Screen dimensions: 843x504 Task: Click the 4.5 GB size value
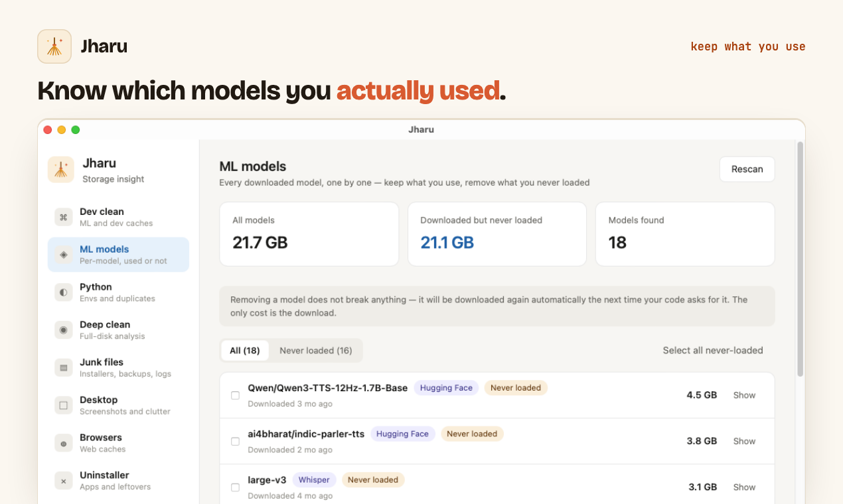tap(702, 395)
